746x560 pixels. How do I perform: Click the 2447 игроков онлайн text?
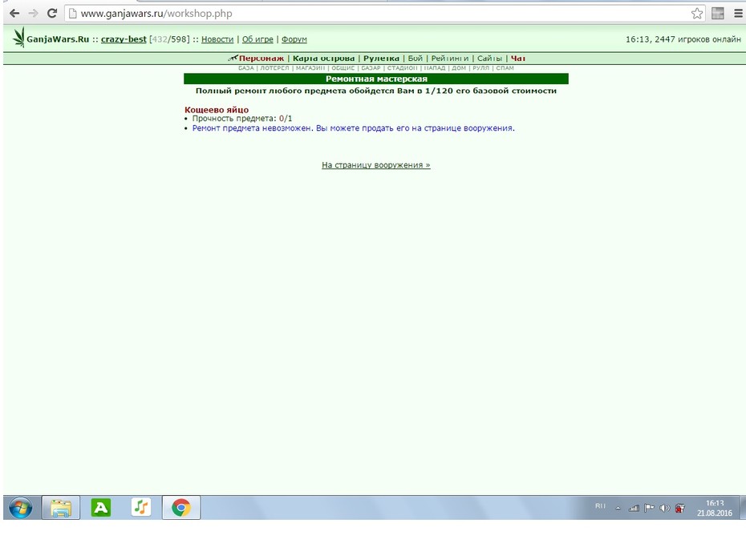[x=698, y=39]
